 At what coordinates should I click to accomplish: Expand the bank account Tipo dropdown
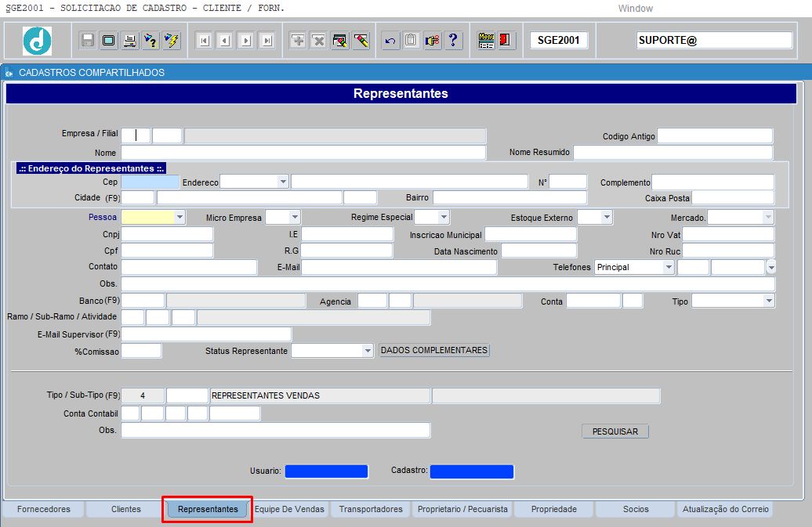click(769, 301)
